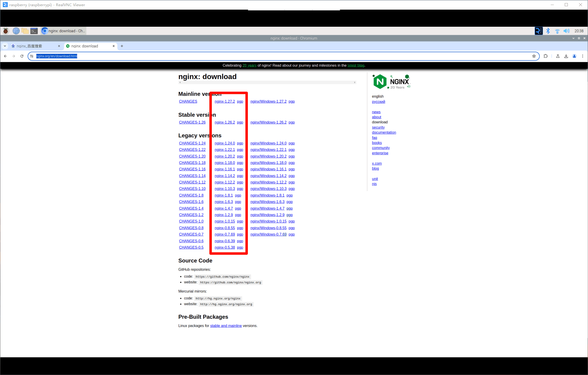Open Chrome Labs flask icon
The height and width of the screenshot is (375, 588).
(x=558, y=56)
